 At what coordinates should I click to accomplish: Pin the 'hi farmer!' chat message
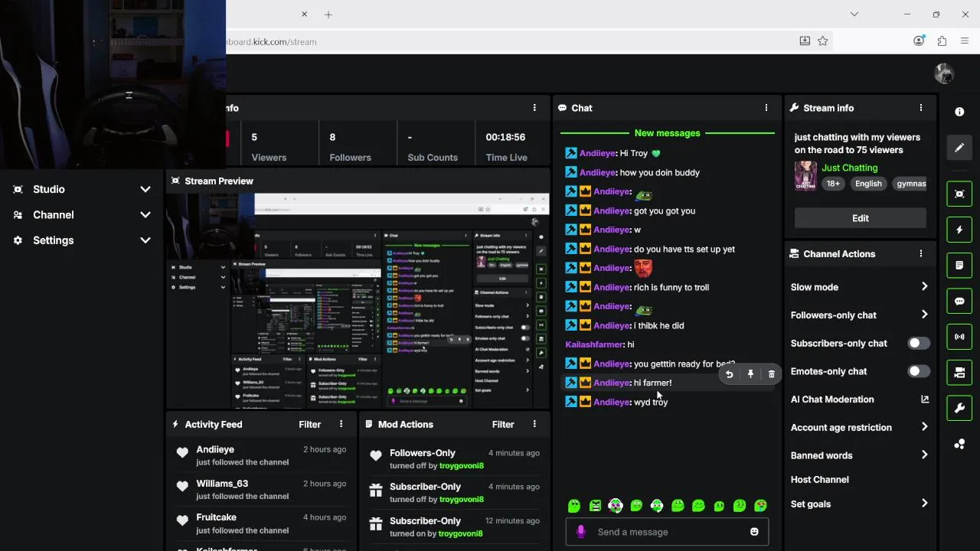[x=750, y=374]
